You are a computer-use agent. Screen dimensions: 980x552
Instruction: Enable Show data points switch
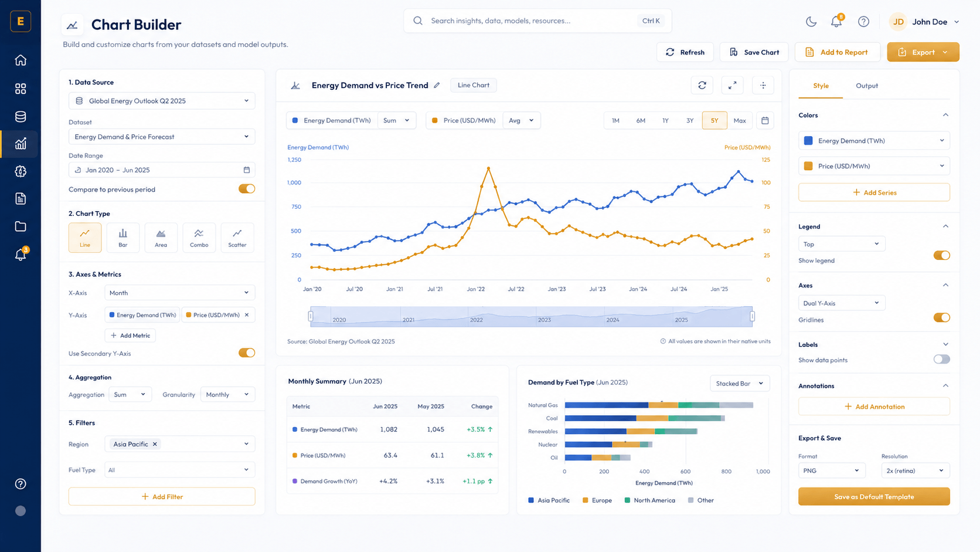click(941, 359)
